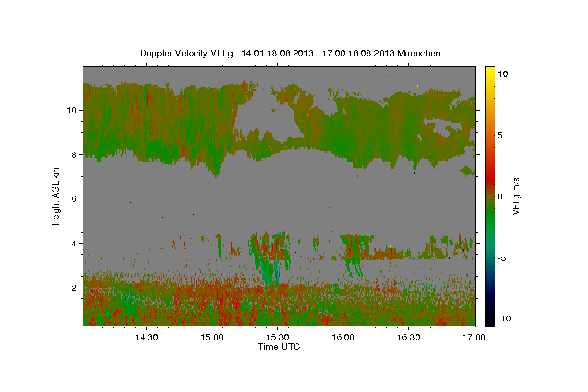
Task: Click the 16:00 time tick label
Action: click(x=343, y=338)
